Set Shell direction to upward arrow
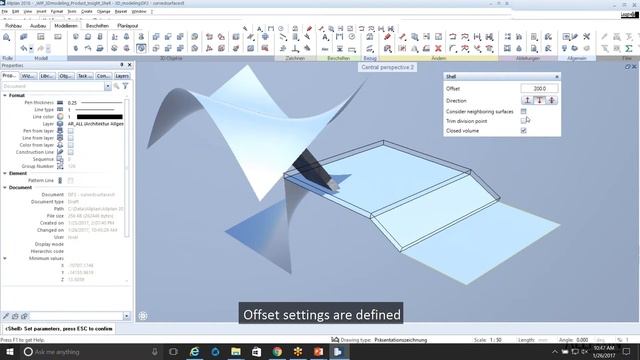Viewport: 640px width, 360px height. (x=527, y=100)
